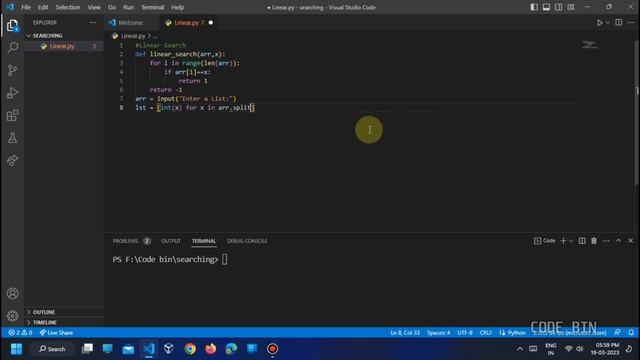
Task: Maximize the panel with up chevron
Action: click(x=618, y=241)
